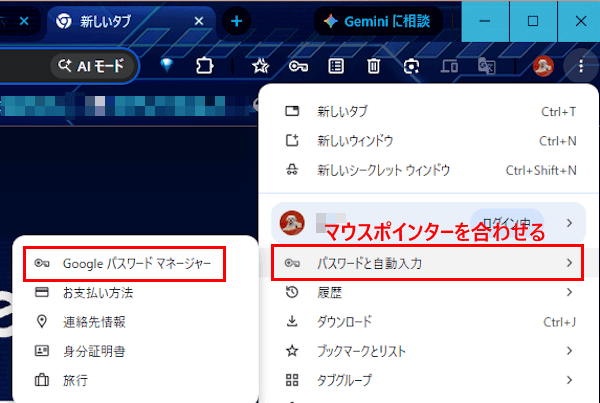Click the trash can extension icon
This screenshot has height=403, width=600.
(x=373, y=66)
